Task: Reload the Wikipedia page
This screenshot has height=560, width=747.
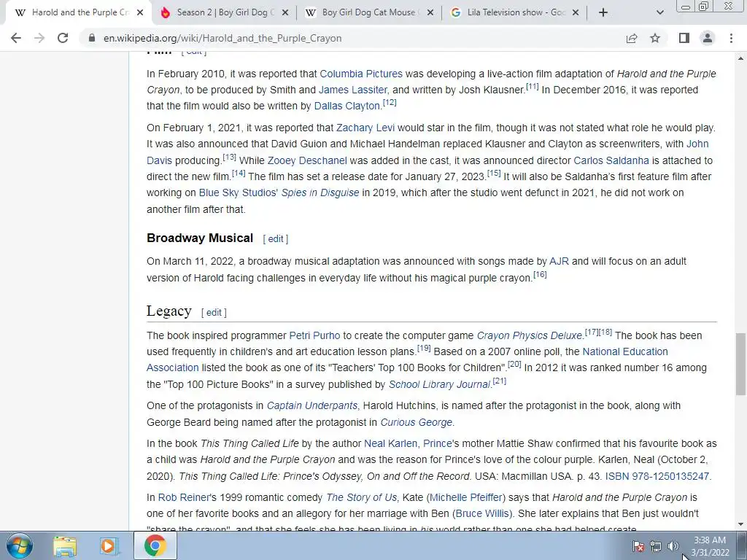Action: pyautogui.click(x=63, y=38)
